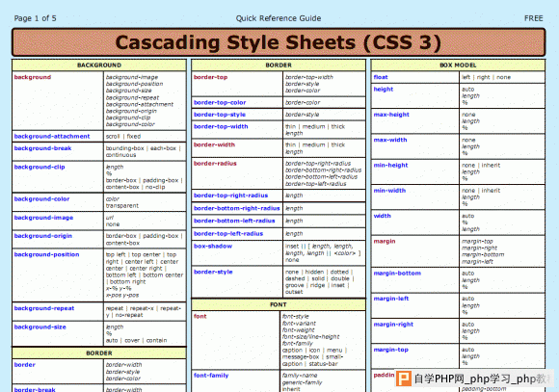Click the 'margin-bottom' property name
Image resolution: width=559 pixels, height=392 pixels.
[397, 274]
